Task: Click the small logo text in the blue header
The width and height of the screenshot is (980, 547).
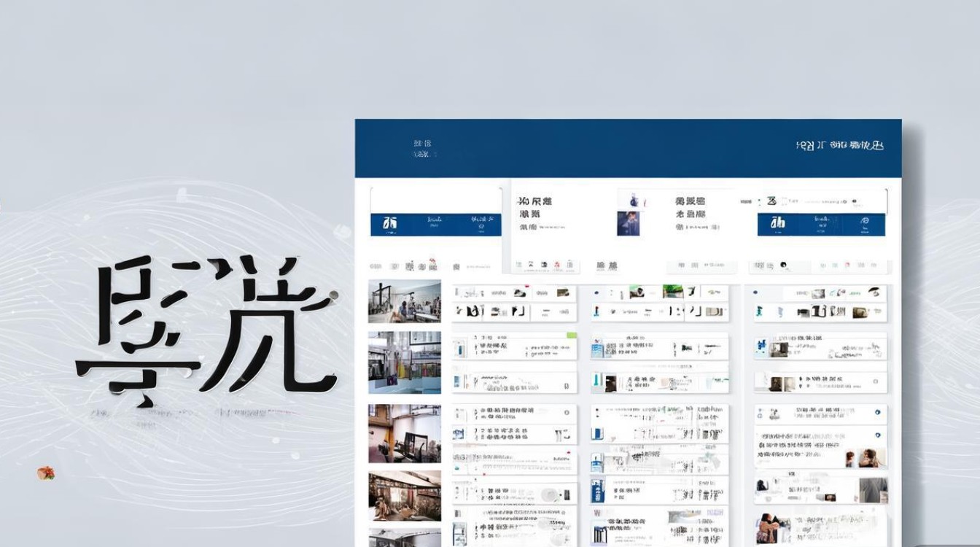Action: (422, 149)
